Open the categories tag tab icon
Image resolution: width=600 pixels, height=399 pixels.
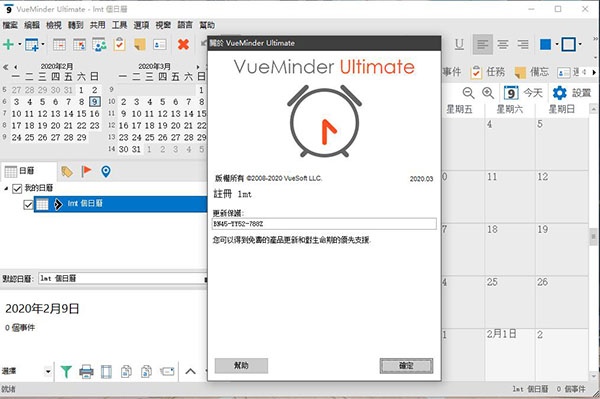coord(67,171)
